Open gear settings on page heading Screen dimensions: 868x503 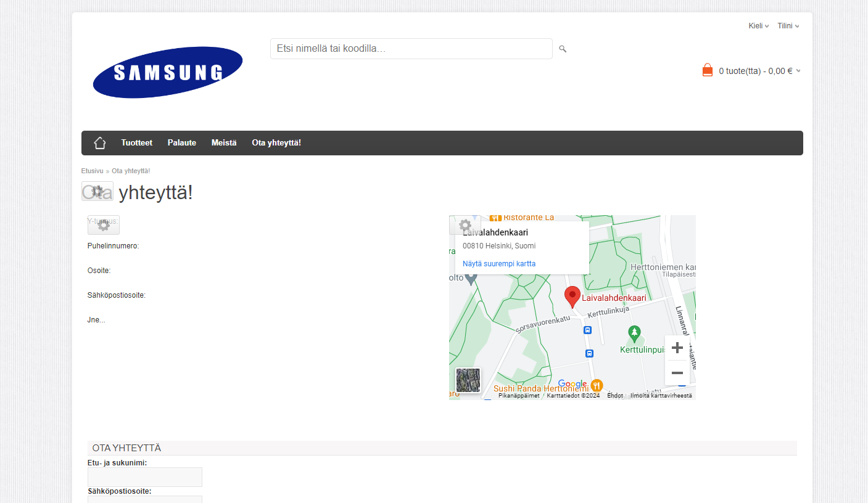97,191
